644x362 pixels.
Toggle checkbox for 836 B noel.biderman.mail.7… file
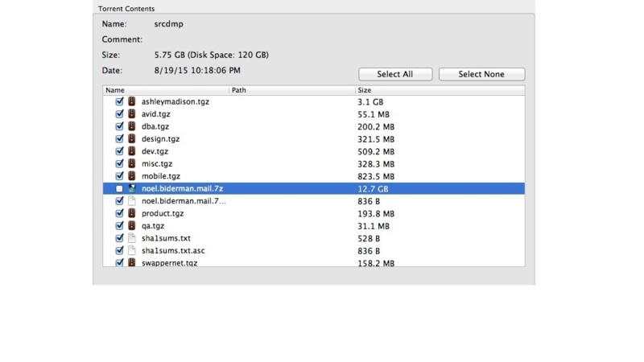point(119,200)
